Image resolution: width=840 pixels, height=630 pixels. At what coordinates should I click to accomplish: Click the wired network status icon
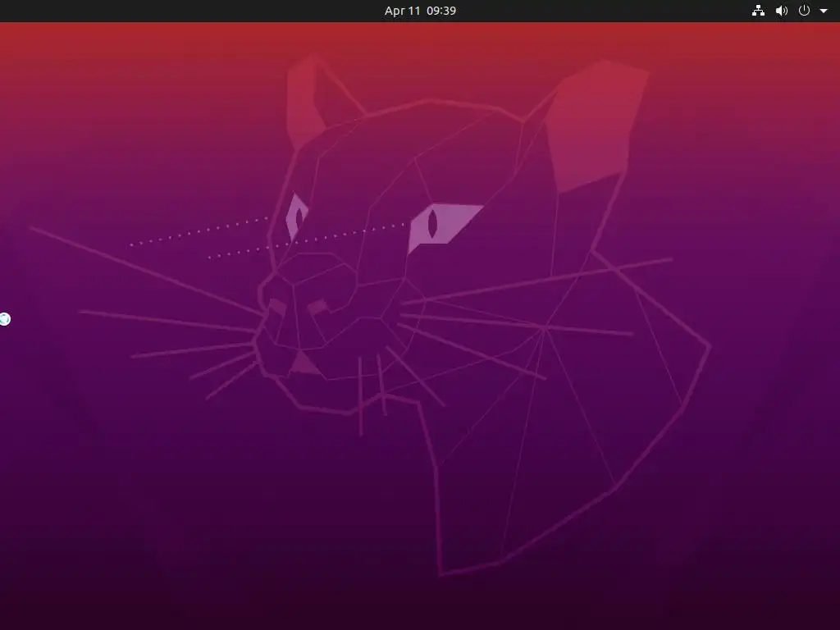tap(758, 11)
